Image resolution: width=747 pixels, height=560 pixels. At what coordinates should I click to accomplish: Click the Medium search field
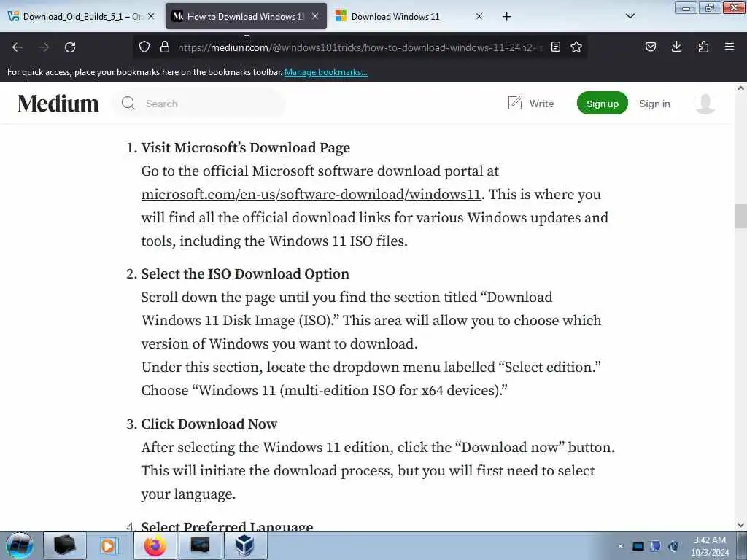tap(199, 104)
